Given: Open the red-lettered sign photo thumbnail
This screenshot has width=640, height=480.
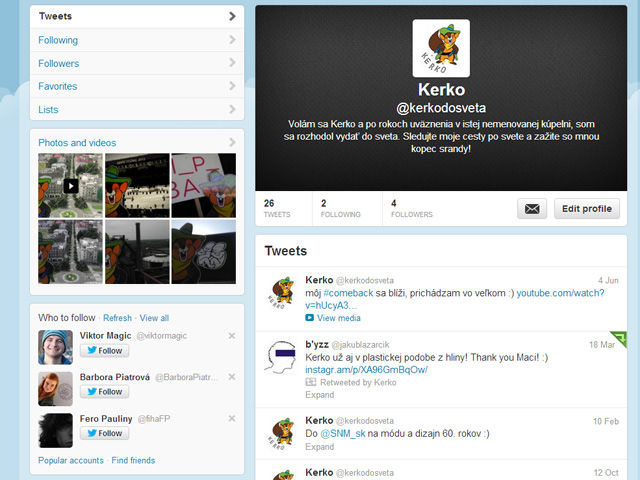Looking at the screenshot, I should click(x=204, y=185).
